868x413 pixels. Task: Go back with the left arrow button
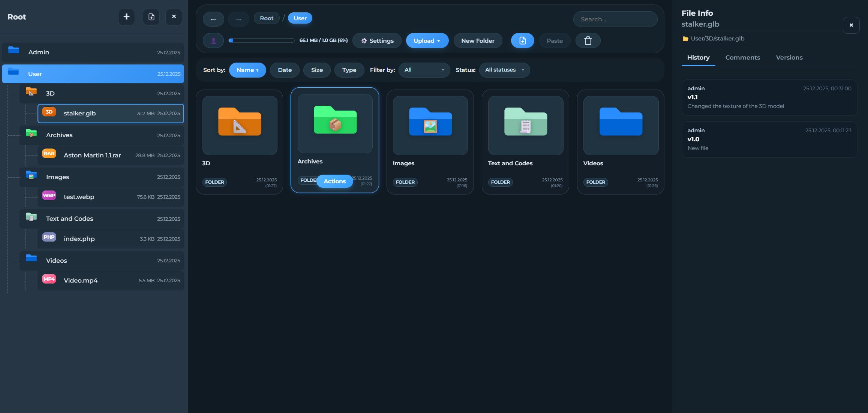click(213, 19)
